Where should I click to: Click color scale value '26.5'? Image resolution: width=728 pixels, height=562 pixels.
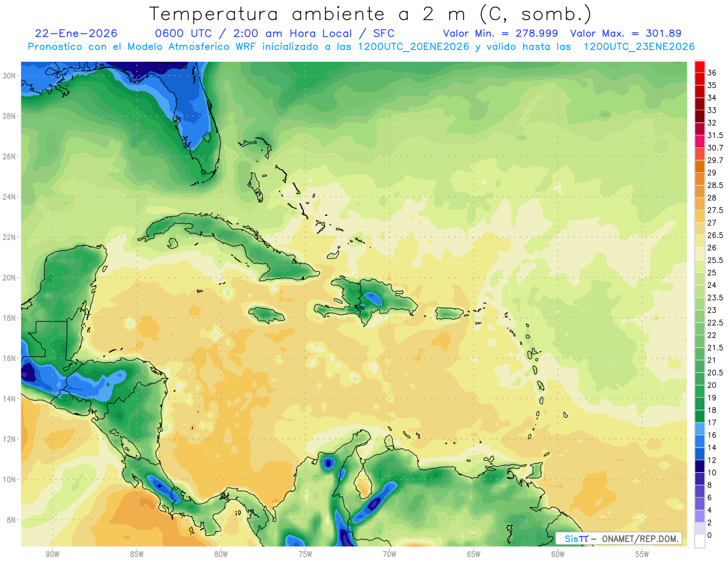(715, 235)
